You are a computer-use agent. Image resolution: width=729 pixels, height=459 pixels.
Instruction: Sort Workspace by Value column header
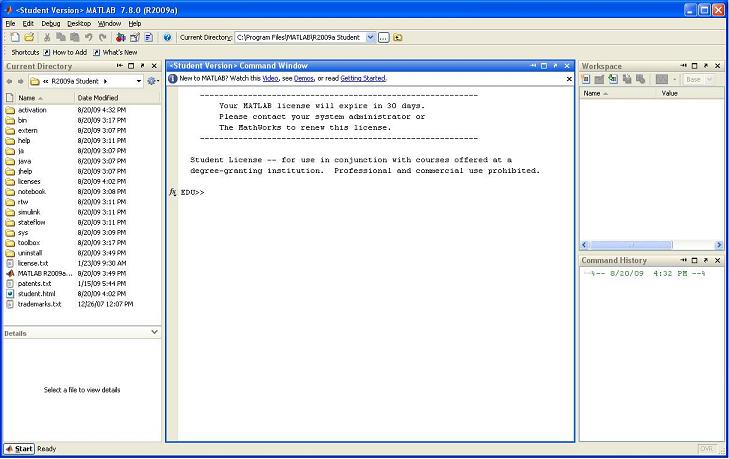(669, 93)
